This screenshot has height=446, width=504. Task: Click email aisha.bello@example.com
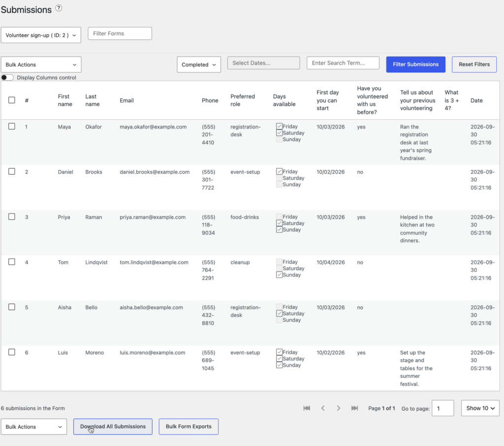point(151,307)
